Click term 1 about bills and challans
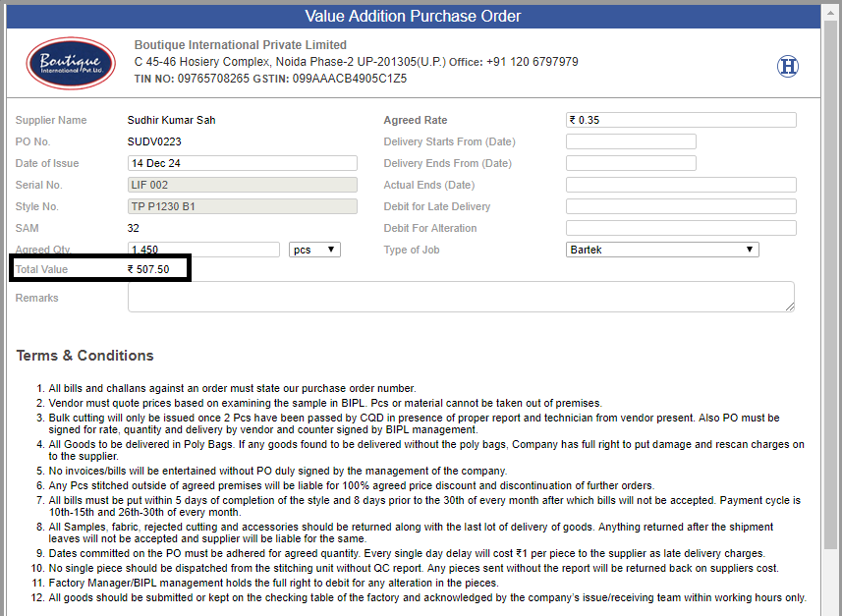The image size is (842, 616). click(x=232, y=388)
